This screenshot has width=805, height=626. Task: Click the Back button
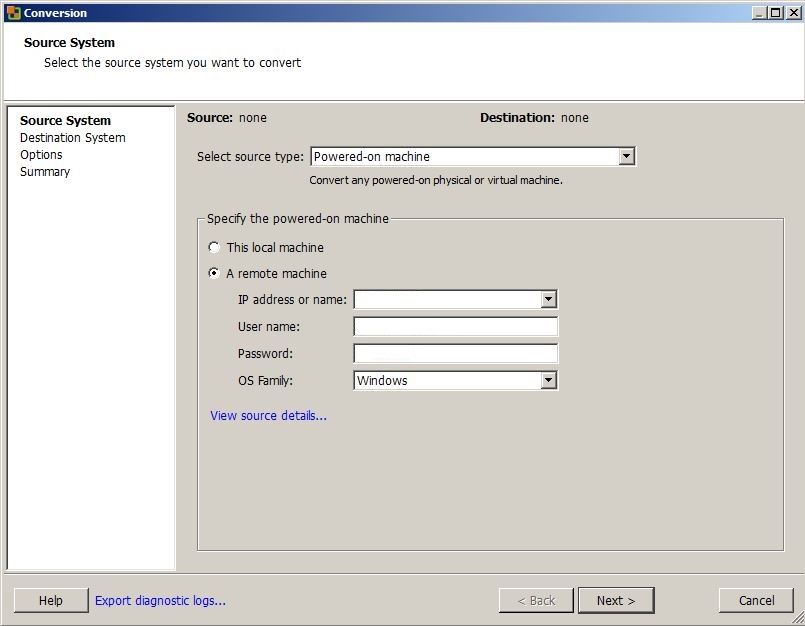click(x=536, y=600)
